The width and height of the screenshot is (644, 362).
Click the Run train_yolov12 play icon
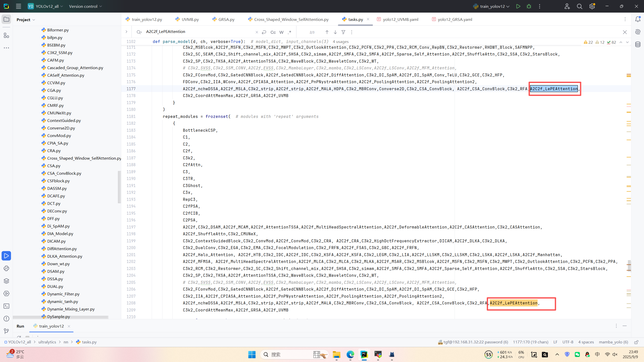pos(518,6)
